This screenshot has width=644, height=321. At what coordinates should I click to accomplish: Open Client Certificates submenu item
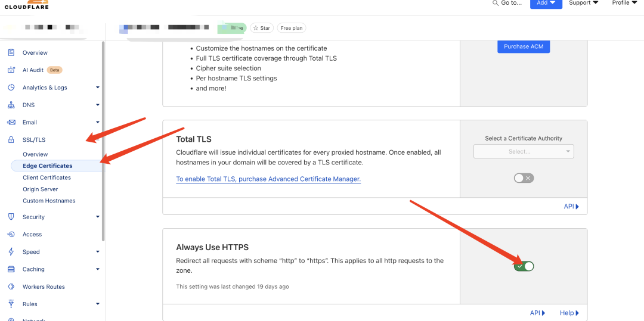click(x=47, y=177)
